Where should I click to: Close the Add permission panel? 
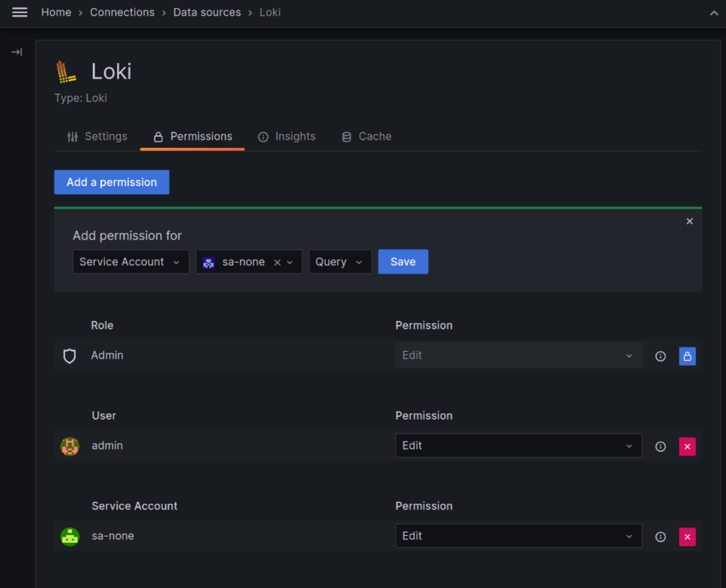[x=689, y=221]
